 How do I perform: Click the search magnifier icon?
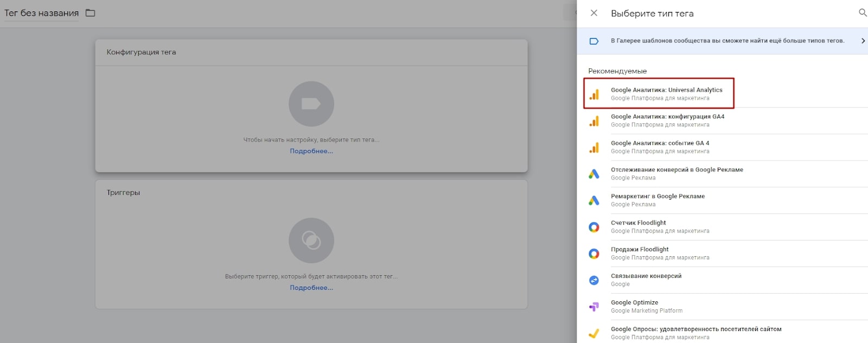[862, 12]
